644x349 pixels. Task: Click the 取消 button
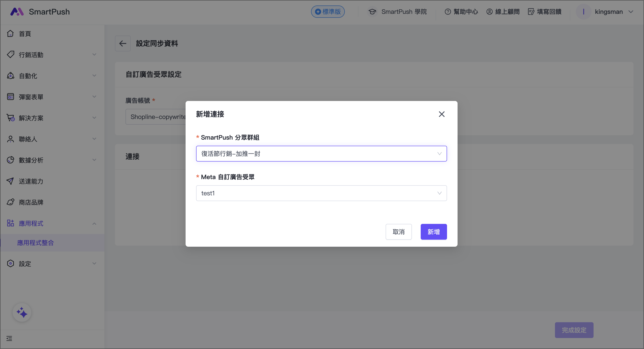(x=399, y=232)
